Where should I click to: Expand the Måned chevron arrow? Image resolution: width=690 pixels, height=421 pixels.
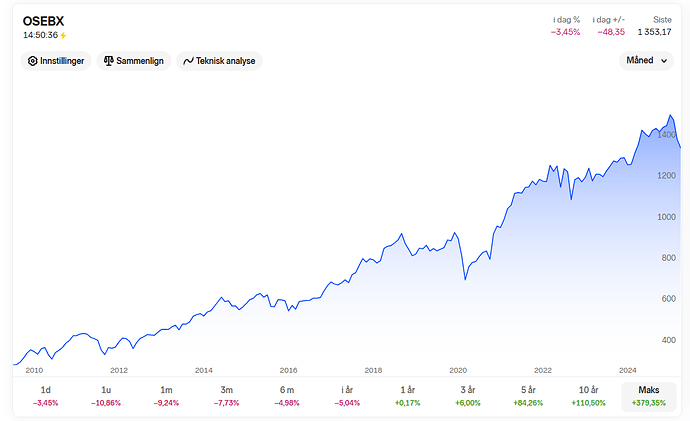point(664,61)
